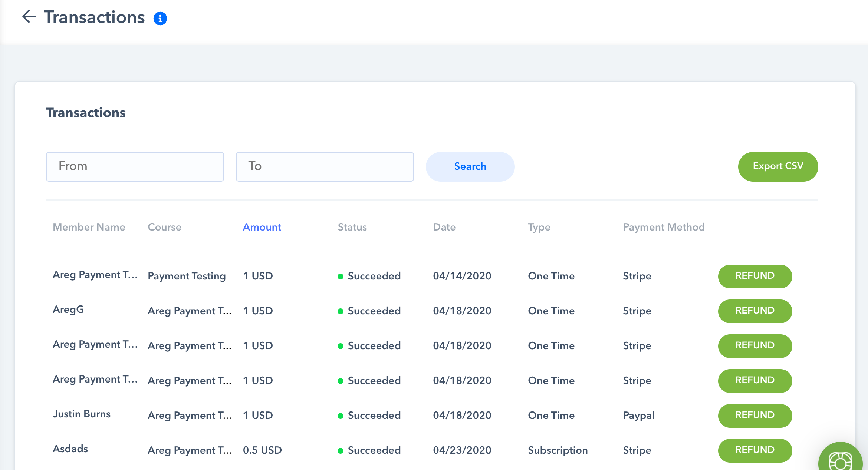The width and height of the screenshot is (868, 470).
Task: Click the 04/14/2020 date cell
Action: [x=462, y=276]
